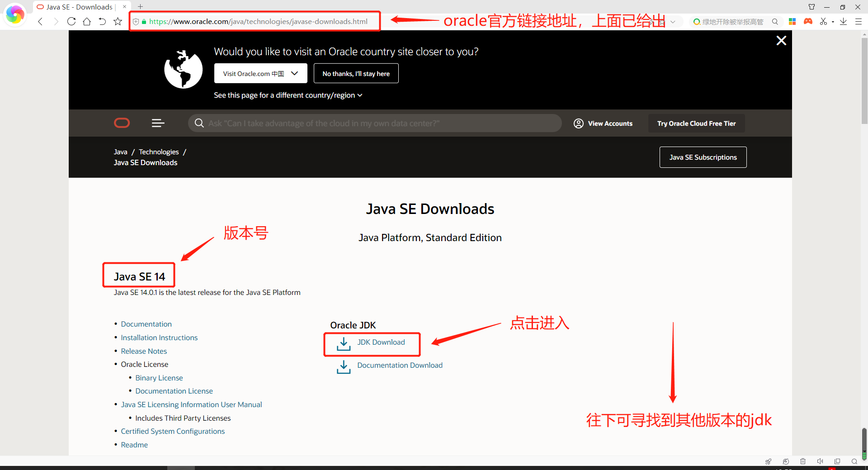Expand the Visit Oracle.com country dropdown

[294, 73]
